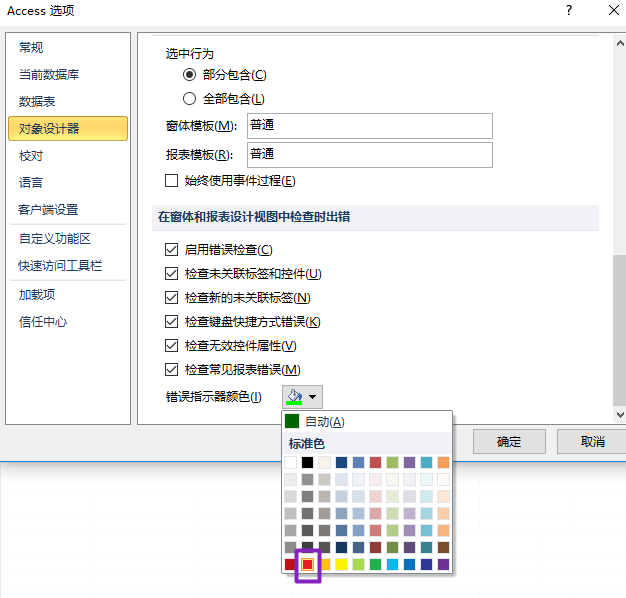
Task: Uncheck 检查常见报表错误 checkbox
Action: (172, 370)
